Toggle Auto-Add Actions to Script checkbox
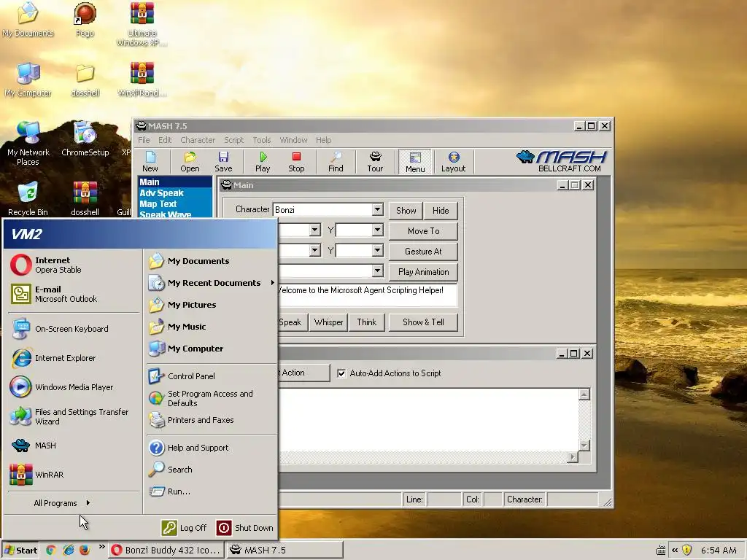 [341, 373]
